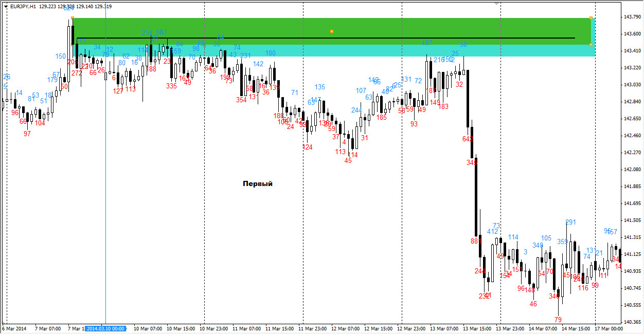Click the '13 Mar 15:00' time label
Image resolution: width=644 pixels, height=334 pixels.
477,328
